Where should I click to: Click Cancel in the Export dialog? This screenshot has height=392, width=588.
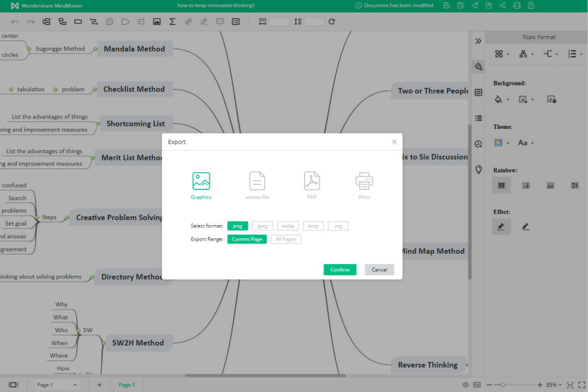(x=379, y=270)
